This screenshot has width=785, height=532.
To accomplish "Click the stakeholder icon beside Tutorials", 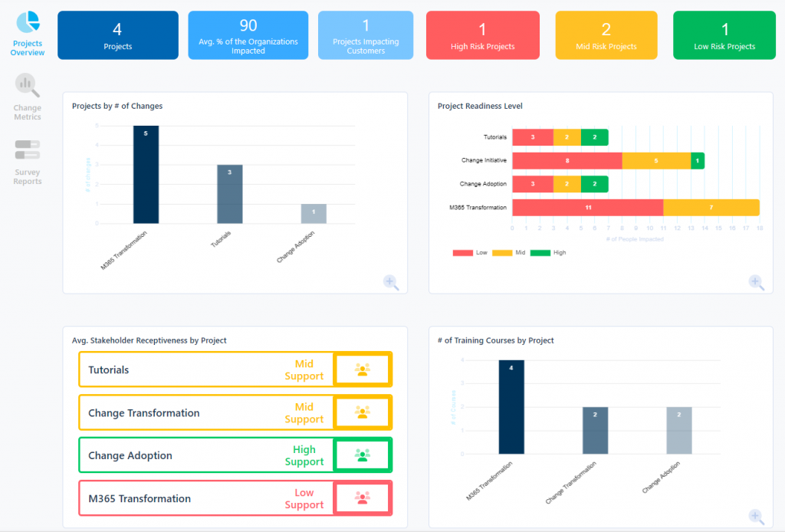I will coord(363,369).
